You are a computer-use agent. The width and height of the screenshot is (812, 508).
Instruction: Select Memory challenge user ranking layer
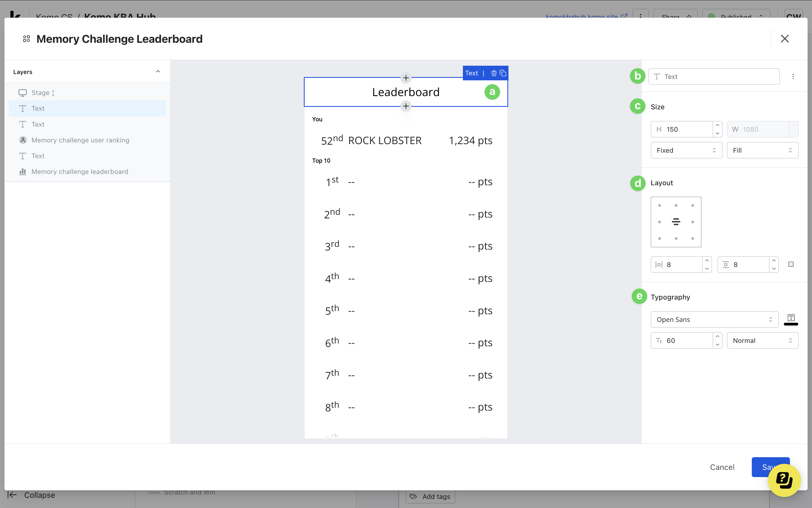(x=80, y=140)
